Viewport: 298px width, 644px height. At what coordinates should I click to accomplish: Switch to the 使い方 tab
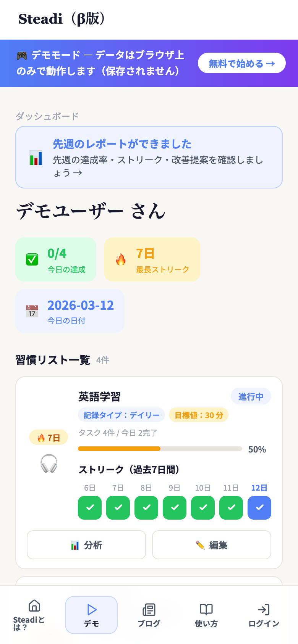[206, 615]
